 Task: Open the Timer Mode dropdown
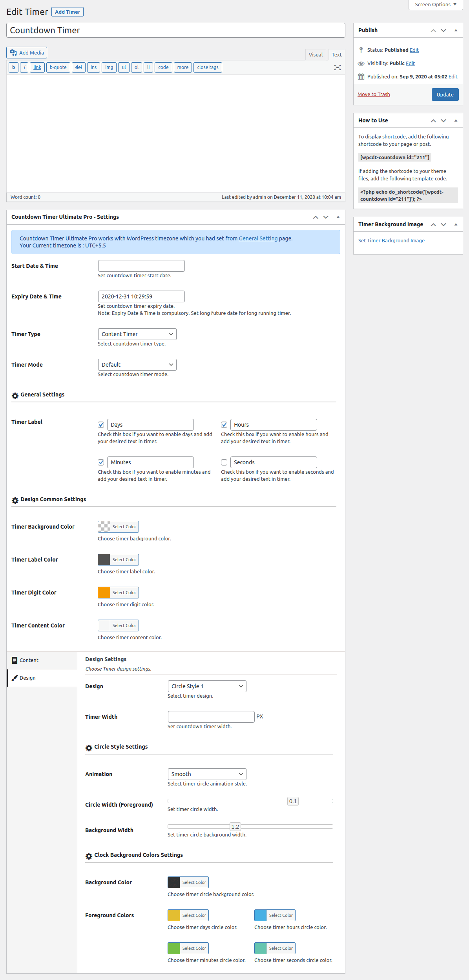point(137,365)
